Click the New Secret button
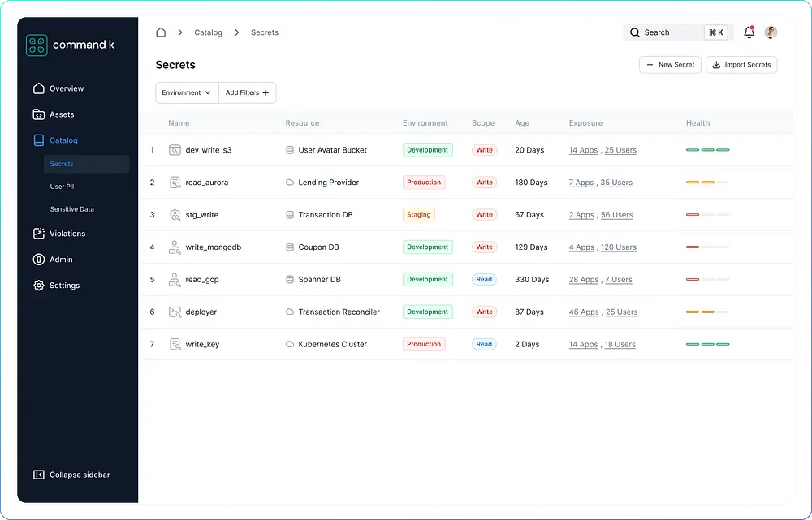Viewport: 812px width, 520px height. point(670,65)
